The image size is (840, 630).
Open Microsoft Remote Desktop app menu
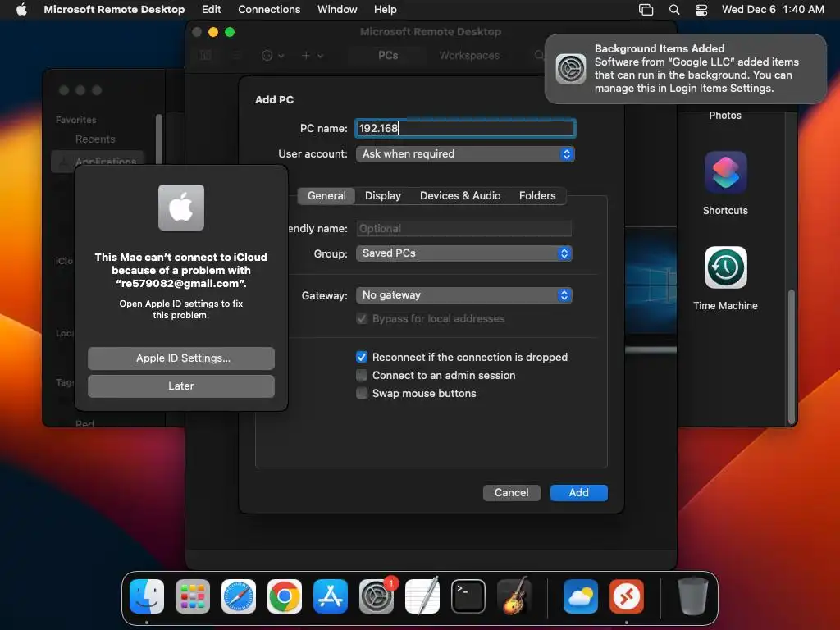[x=114, y=9]
